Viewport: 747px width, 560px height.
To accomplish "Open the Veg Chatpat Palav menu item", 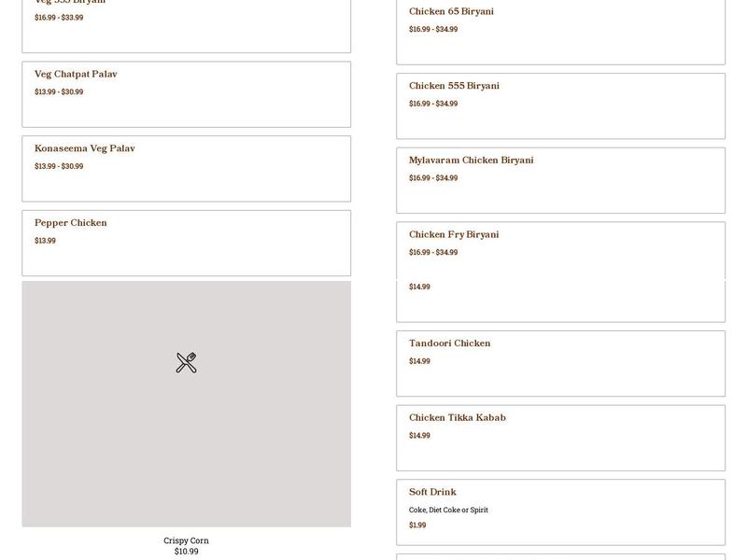I will point(184,93).
